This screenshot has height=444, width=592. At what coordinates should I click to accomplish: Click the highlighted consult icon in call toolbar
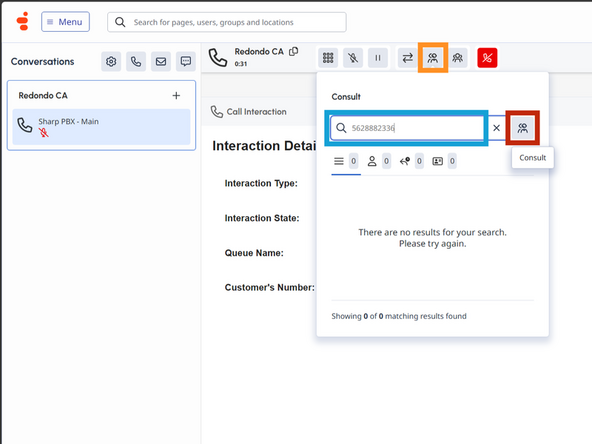433,58
